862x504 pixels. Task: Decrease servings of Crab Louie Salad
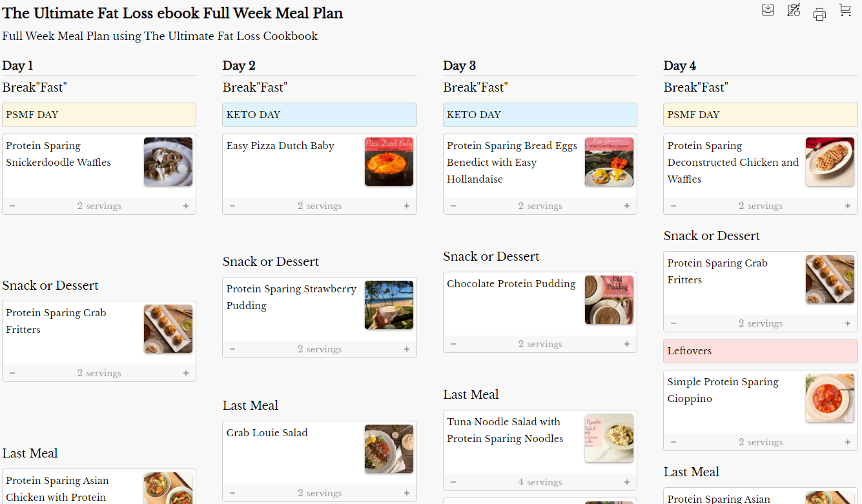click(x=232, y=494)
